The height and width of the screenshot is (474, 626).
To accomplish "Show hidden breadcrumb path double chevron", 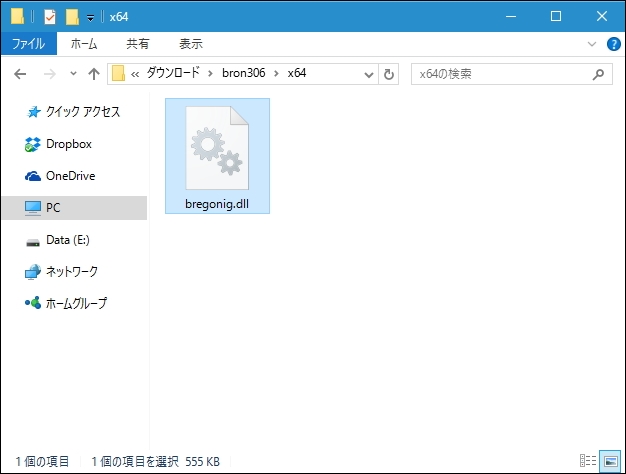I will [x=135, y=74].
